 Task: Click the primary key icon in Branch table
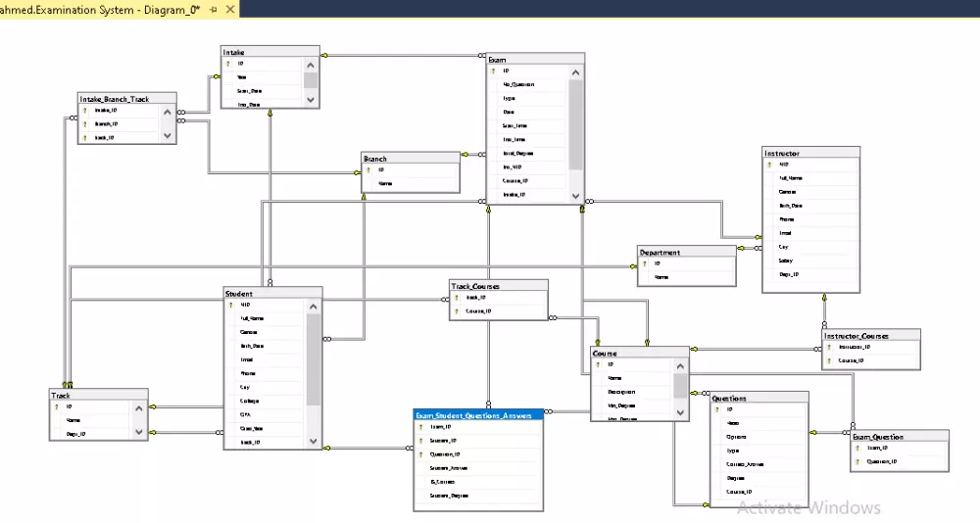click(368, 170)
